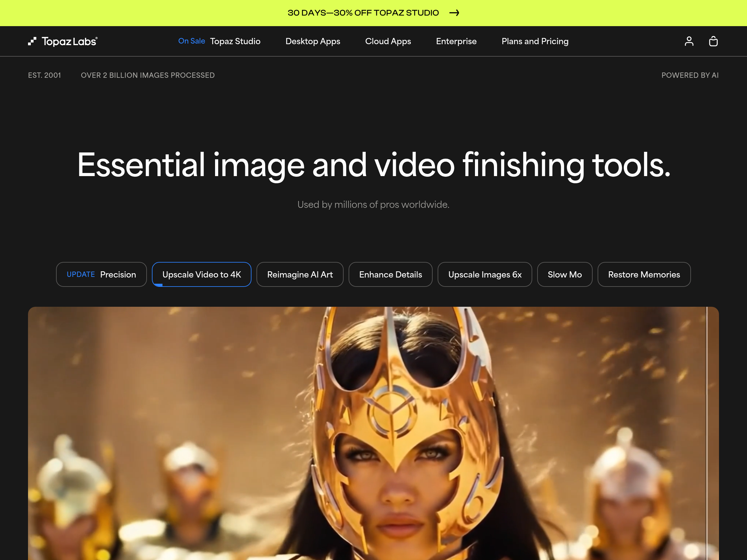Click the blue UPDATE label
Viewport: 747px width, 560px height.
[x=81, y=274]
